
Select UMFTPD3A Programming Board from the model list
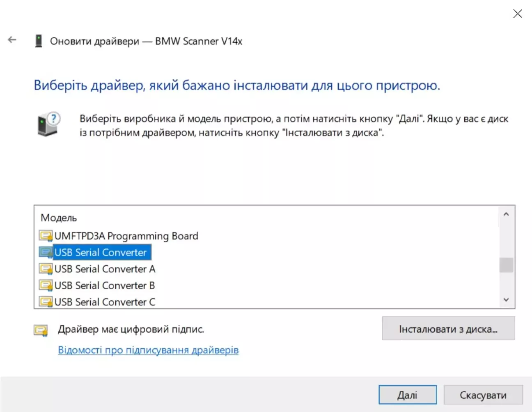coord(126,236)
